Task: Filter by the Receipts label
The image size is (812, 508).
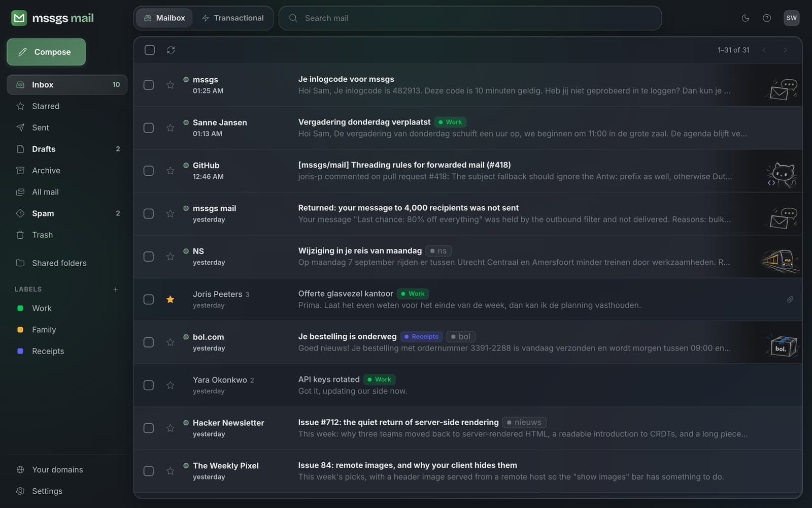Action: (67, 351)
